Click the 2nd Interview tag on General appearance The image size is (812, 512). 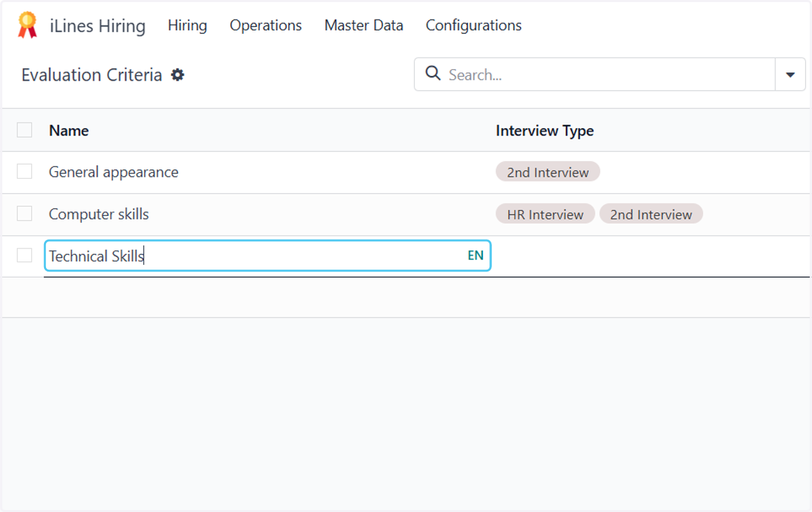[x=548, y=172]
